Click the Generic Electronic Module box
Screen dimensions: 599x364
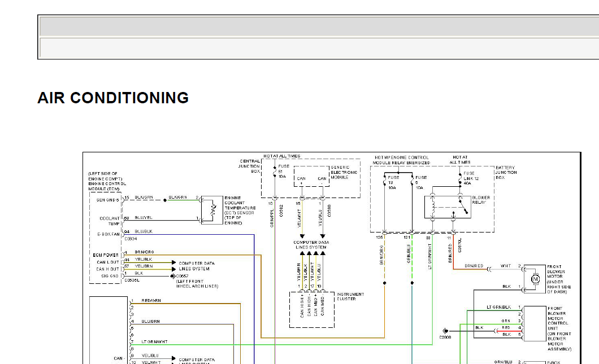[x=311, y=176]
